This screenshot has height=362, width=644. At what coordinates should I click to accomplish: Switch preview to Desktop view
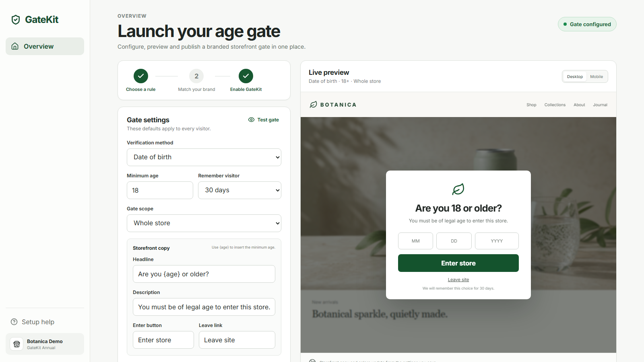point(575,76)
